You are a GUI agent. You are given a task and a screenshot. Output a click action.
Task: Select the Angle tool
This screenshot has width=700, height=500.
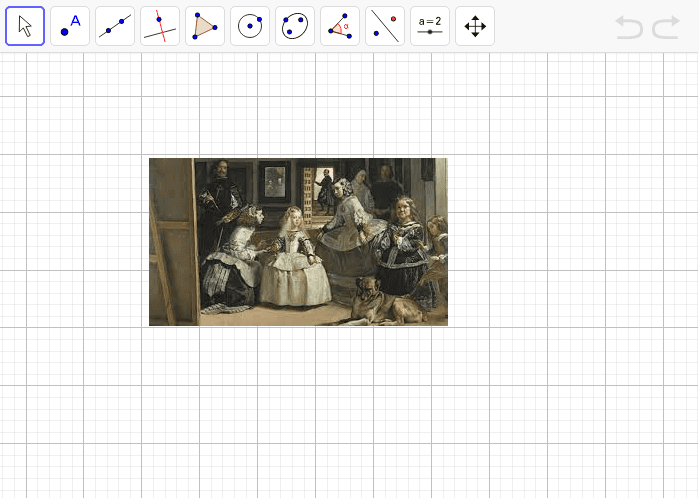pos(340,26)
